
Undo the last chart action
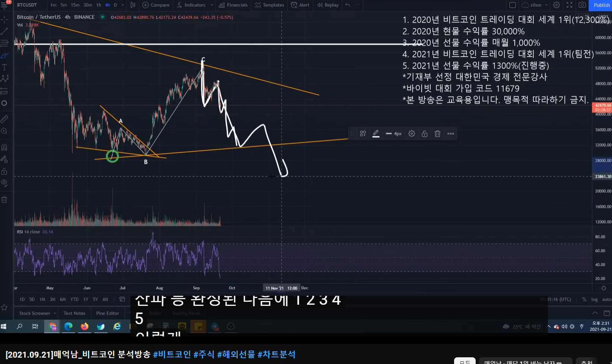coord(348,5)
